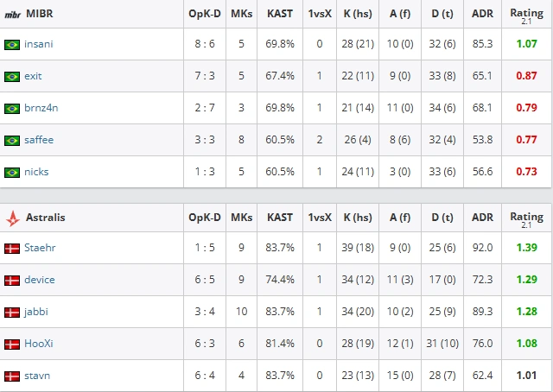Sort Astralis table by Rating 2.1 header

[x=526, y=219]
